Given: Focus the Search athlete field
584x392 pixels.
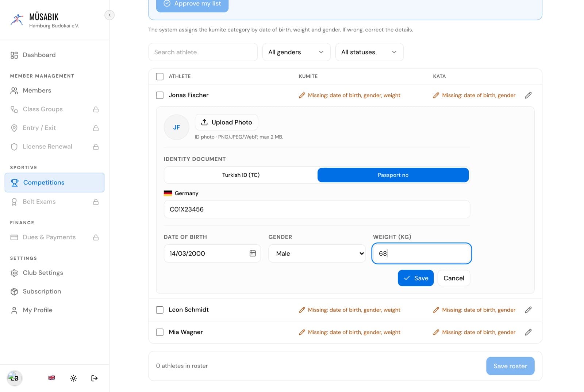Looking at the screenshot, I should pos(203,52).
